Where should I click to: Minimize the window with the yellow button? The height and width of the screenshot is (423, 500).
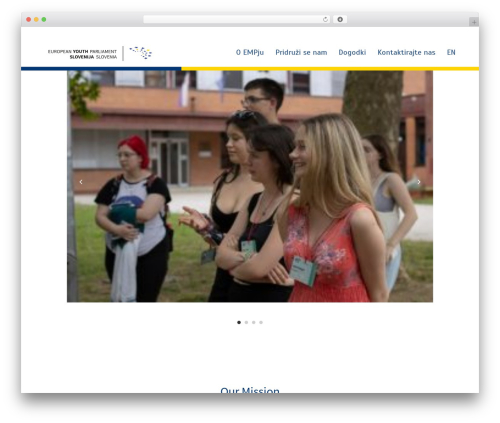point(36,19)
